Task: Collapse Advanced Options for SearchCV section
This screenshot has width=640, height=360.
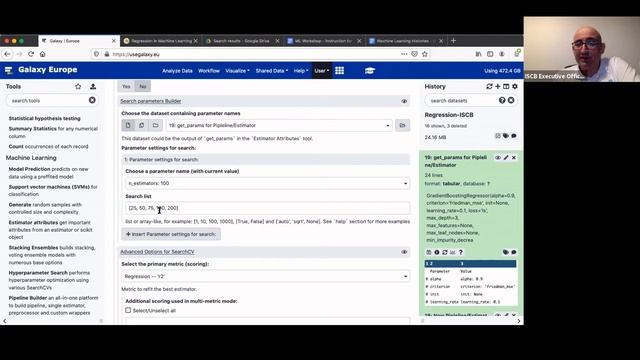Action: tap(157, 252)
